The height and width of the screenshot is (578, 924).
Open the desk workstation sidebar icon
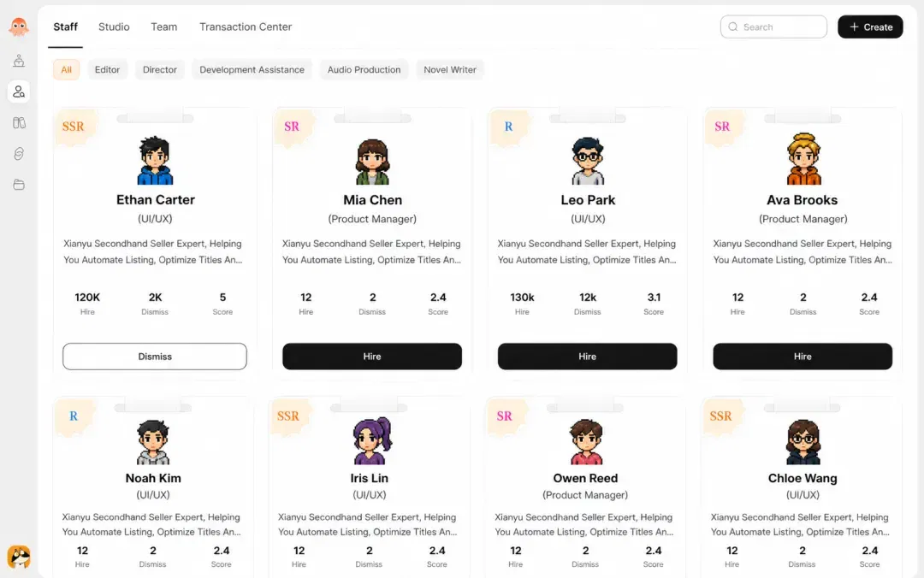[19, 61]
